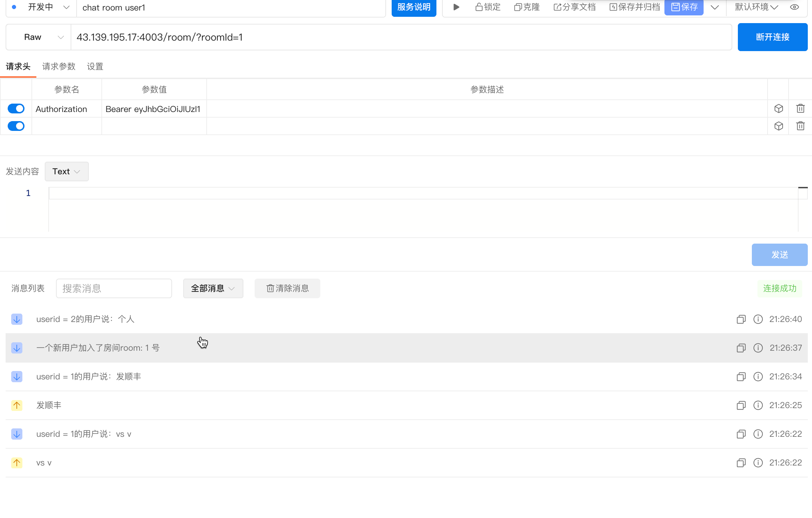Switch to the 请求参数 tab
Viewport: 812px width, 518px height.
coord(59,66)
